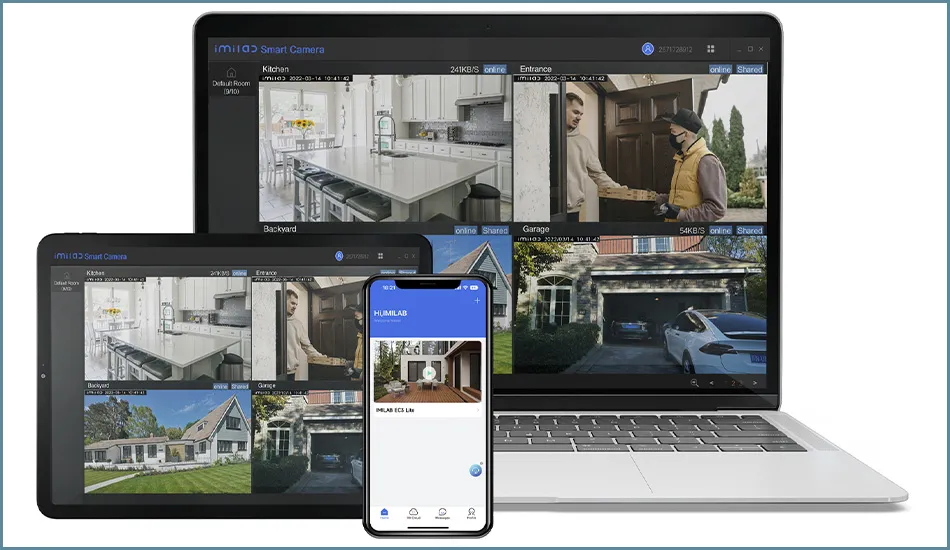Select the Garage camera feed on laptop
This screenshot has width=950, height=550.
640,305
